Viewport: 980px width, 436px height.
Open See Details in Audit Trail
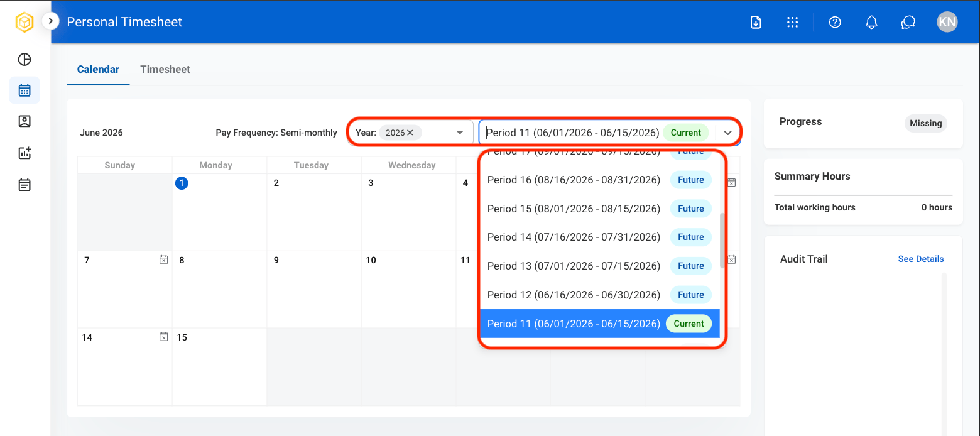coord(921,259)
